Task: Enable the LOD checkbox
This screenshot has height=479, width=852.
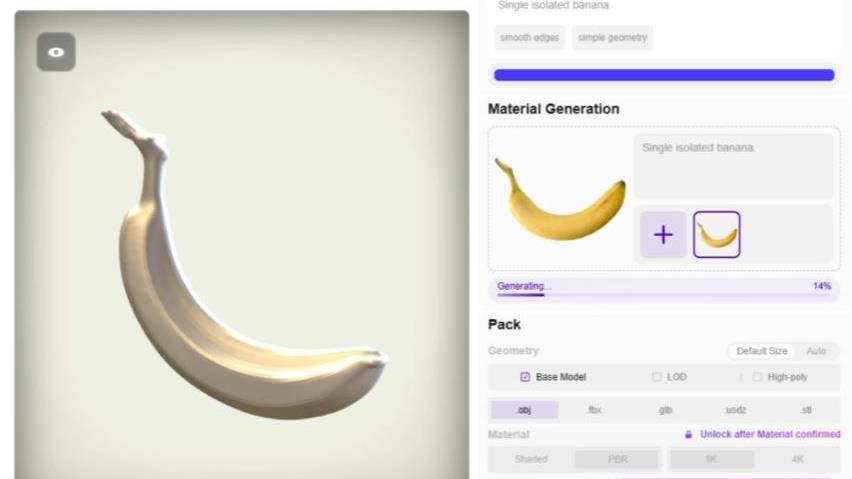Action: (x=656, y=377)
